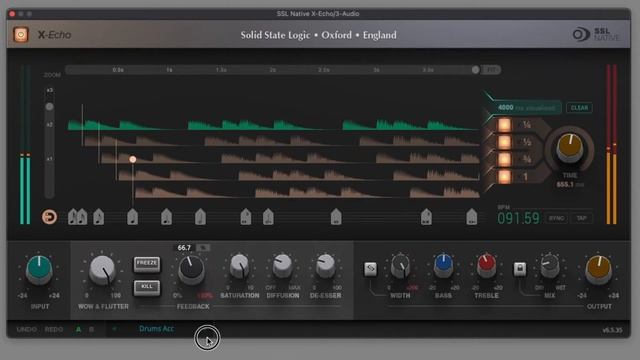This screenshot has height=360, width=640.
Task: Click the gold TIME knob
Action: pyautogui.click(x=570, y=148)
